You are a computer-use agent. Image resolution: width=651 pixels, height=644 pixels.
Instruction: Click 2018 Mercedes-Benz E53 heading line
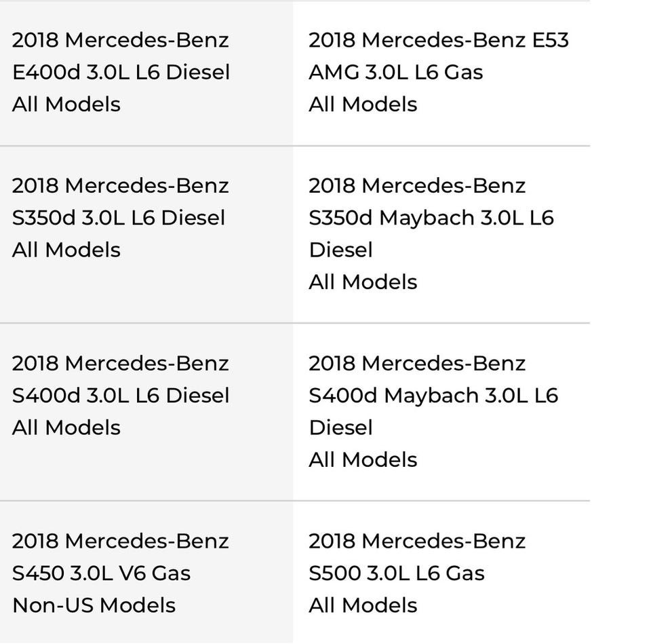pos(439,40)
